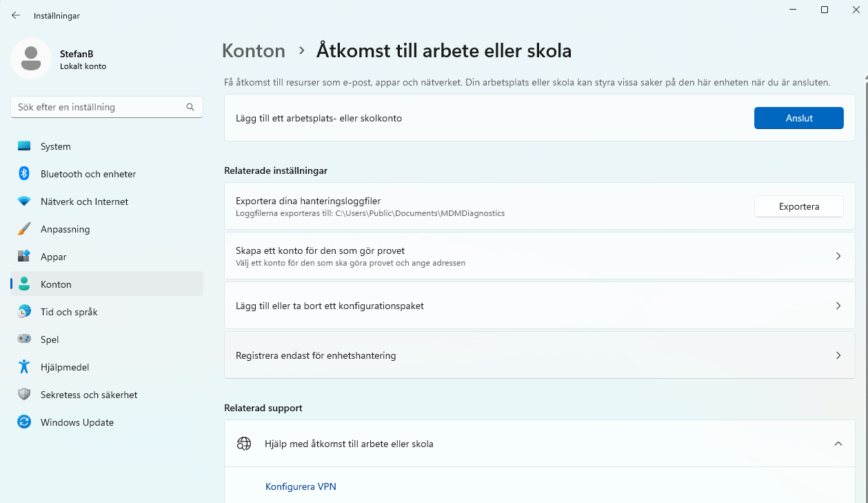The height and width of the screenshot is (503, 868).
Task: Click the Tid och språk clock icon
Action: (x=24, y=312)
